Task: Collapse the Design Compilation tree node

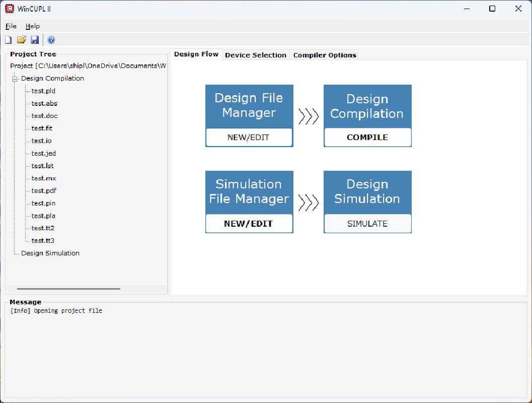Action: coord(15,79)
